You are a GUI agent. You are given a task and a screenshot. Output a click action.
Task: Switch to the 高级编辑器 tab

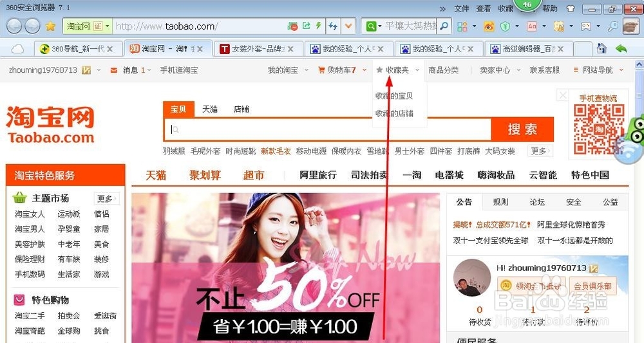point(529,49)
